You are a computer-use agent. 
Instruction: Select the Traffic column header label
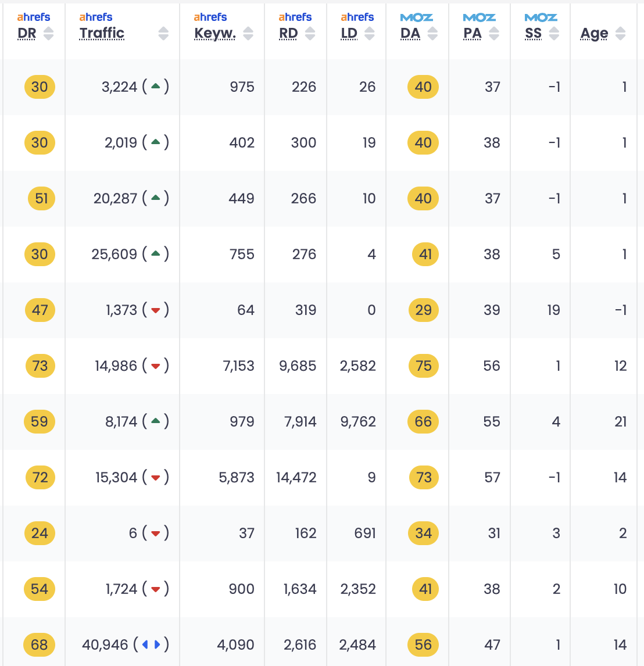pos(102,34)
